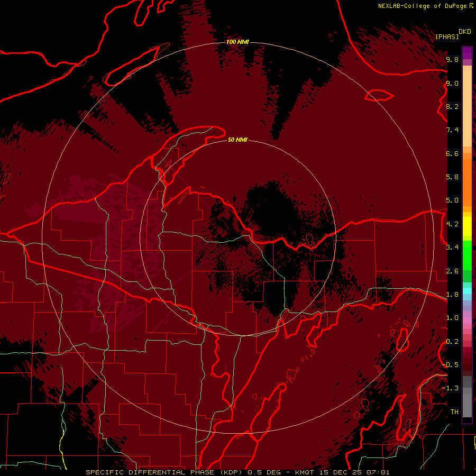Click the -0.5 color scale value
Screen dimensions: 476x476
pos(450,365)
